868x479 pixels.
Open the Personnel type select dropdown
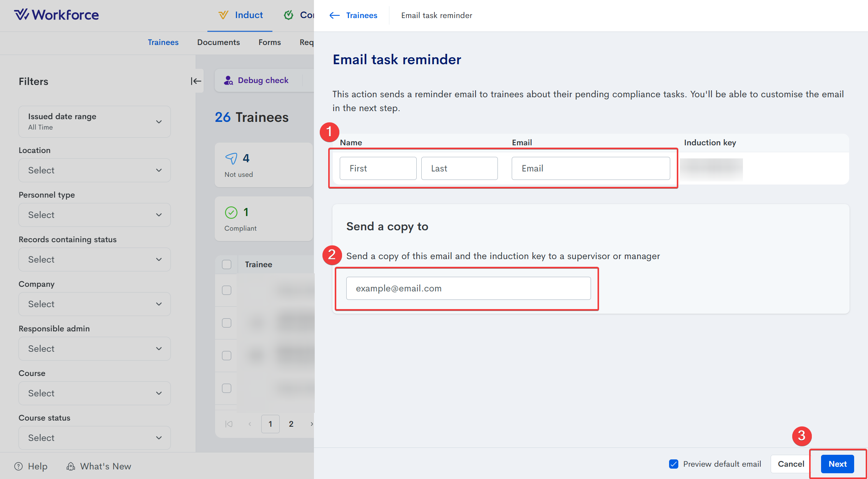[95, 215]
